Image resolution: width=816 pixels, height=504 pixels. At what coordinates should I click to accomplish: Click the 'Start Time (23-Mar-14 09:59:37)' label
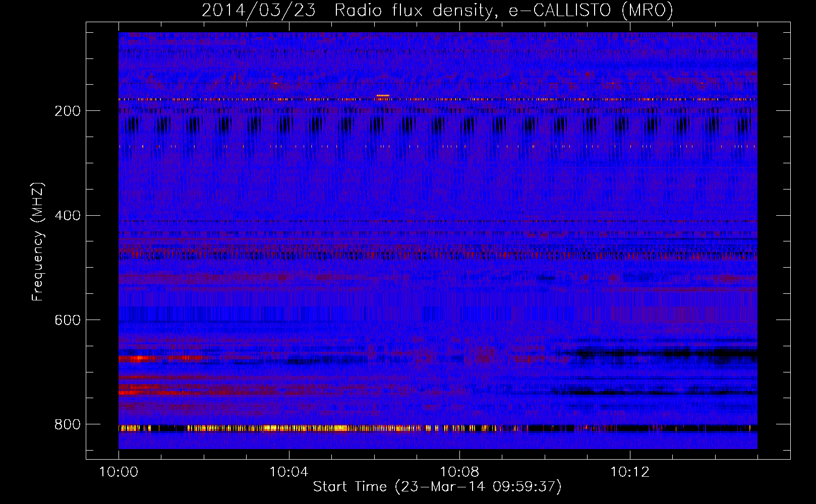437,487
